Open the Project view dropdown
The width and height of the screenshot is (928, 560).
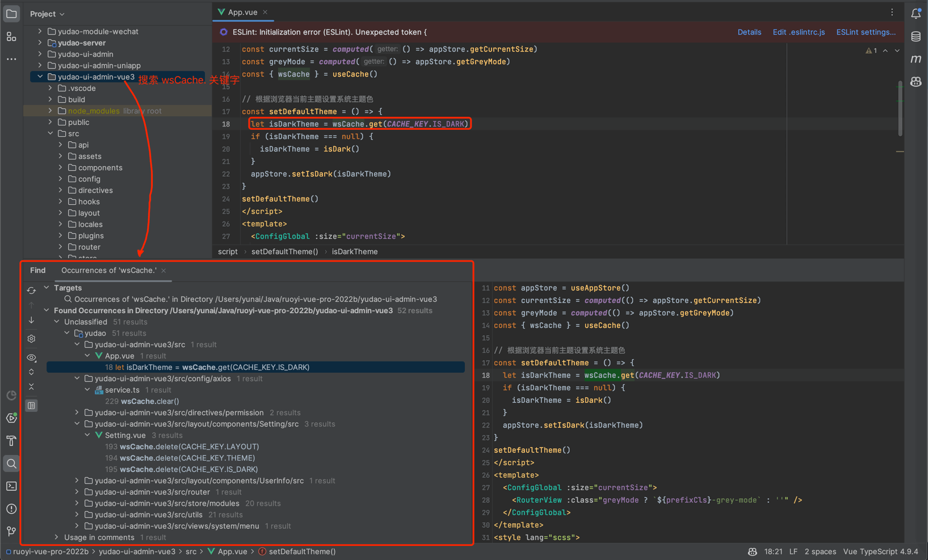(47, 14)
